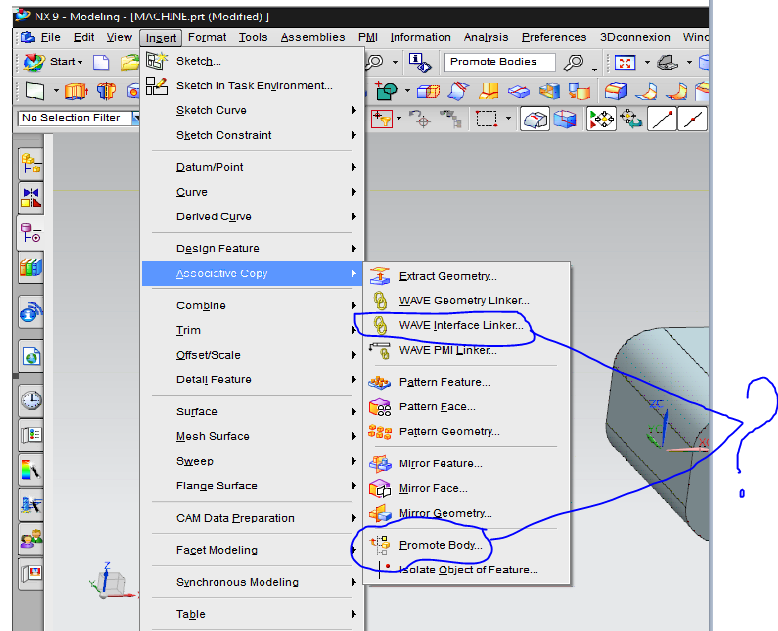Screen dimensions: 778x631
Task: Open the 3Dconnexion menu
Action: pyautogui.click(x=635, y=37)
